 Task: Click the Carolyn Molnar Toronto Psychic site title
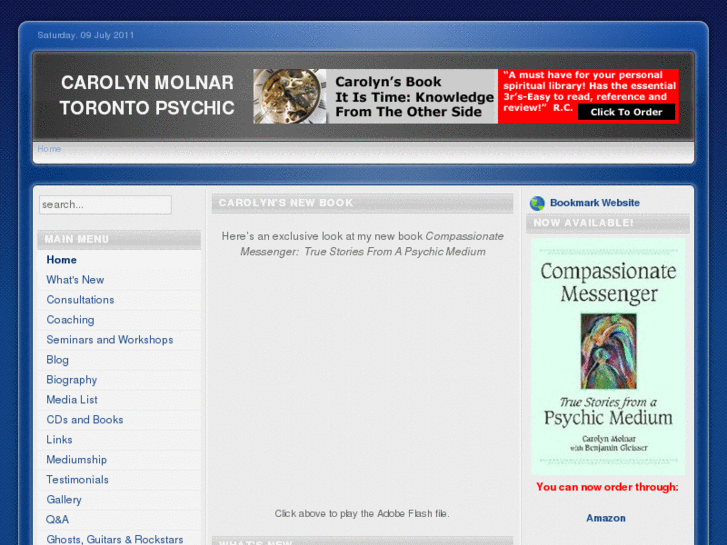147,95
